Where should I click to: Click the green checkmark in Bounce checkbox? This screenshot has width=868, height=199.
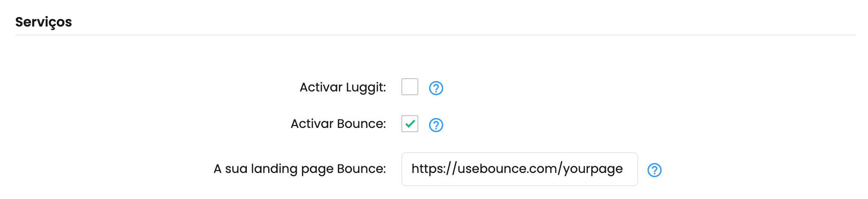tap(410, 124)
